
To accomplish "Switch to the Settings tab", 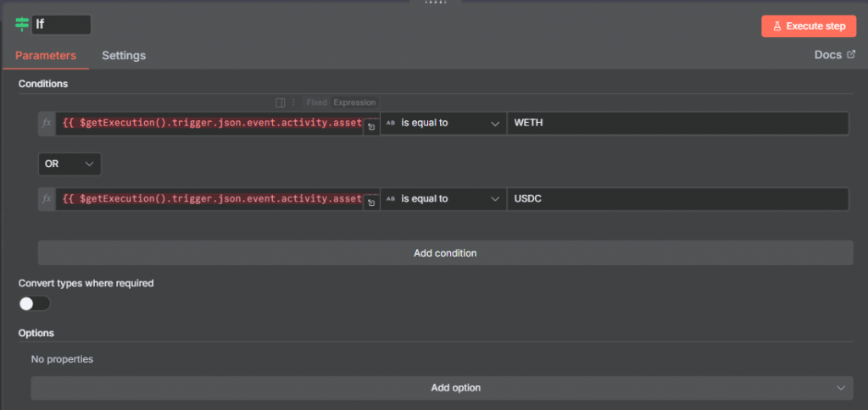I will point(124,56).
